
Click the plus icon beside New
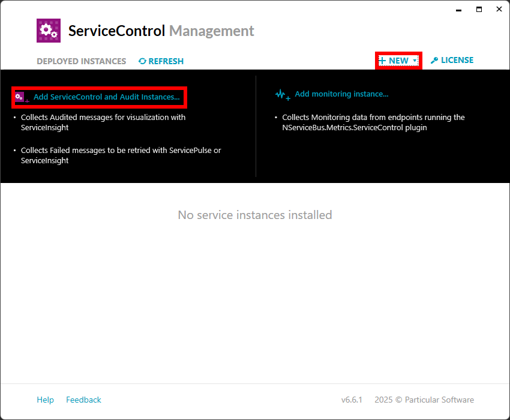[x=382, y=61]
